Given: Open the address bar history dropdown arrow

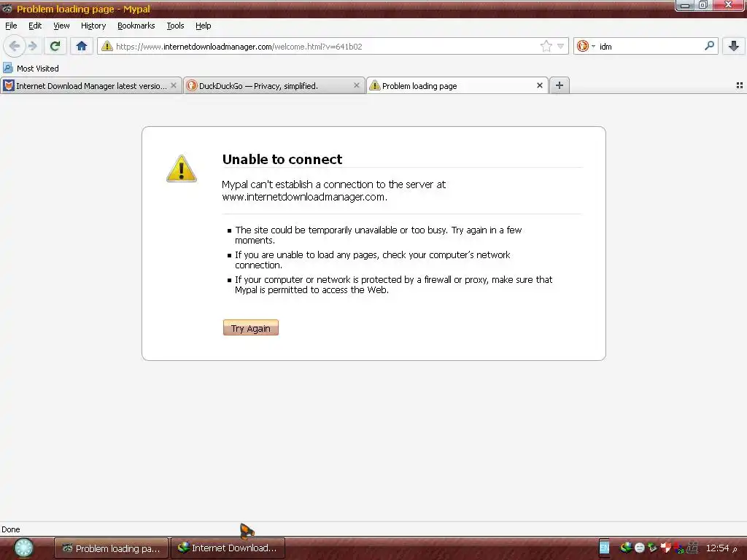Looking at the screenshot, I should pyautogui.click(x=561, y=46).
